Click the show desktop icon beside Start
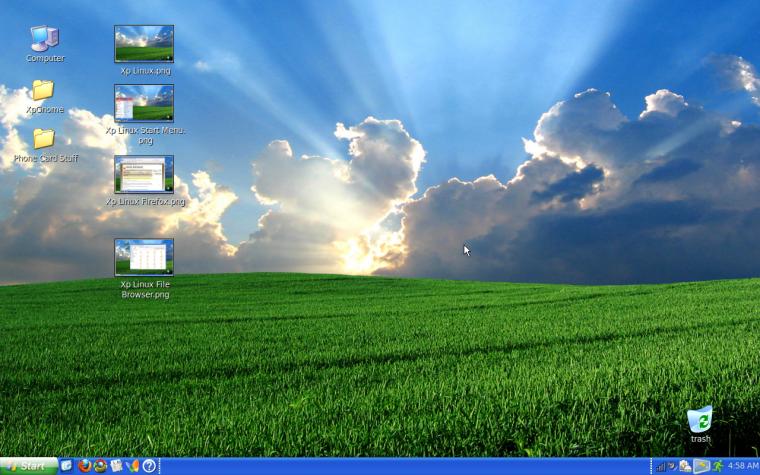Screen dimensions: 760x475 pyautogui.click(x=66, y=466)
